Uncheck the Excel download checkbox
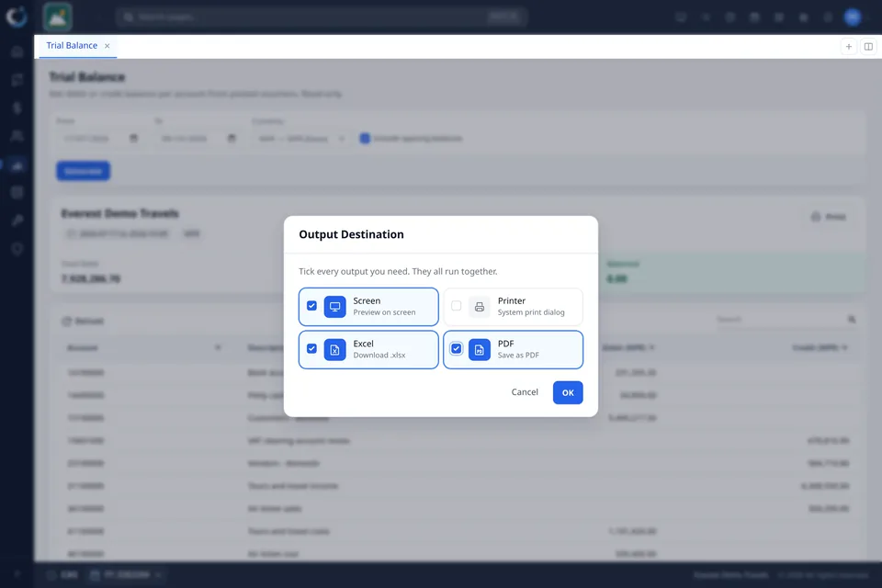The height and width of the screenshot is (588, 882). [x=311, y=348]
